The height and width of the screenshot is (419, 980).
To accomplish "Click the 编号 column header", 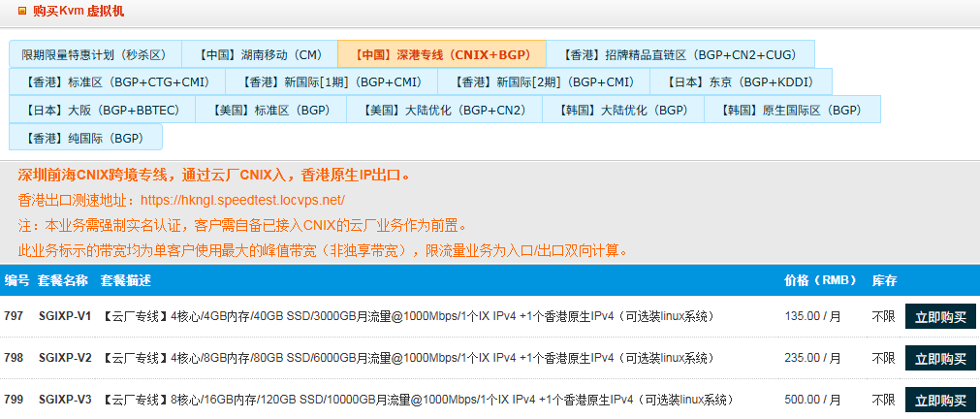I will pyautogui.click(x=16, y=281).
